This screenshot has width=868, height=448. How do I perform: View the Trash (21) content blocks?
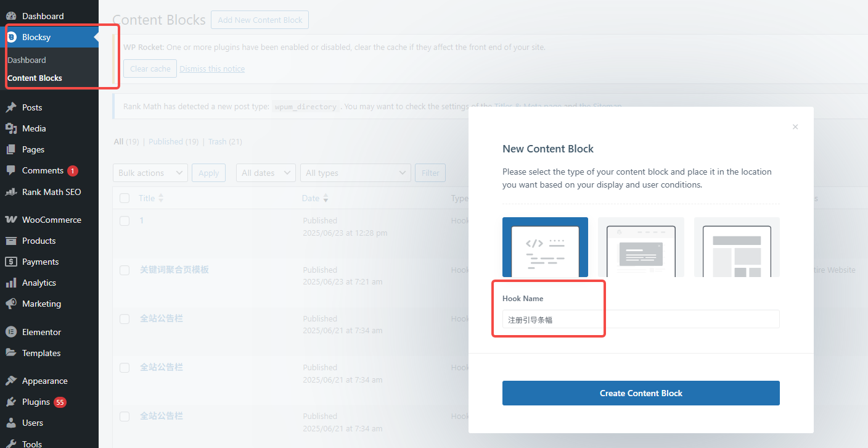pyautogui.click(x=225, y=141)
